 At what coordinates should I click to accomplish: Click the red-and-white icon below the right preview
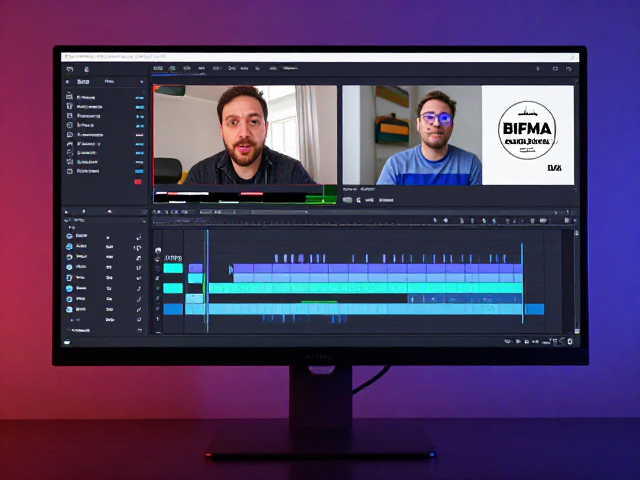pos(359,200)
